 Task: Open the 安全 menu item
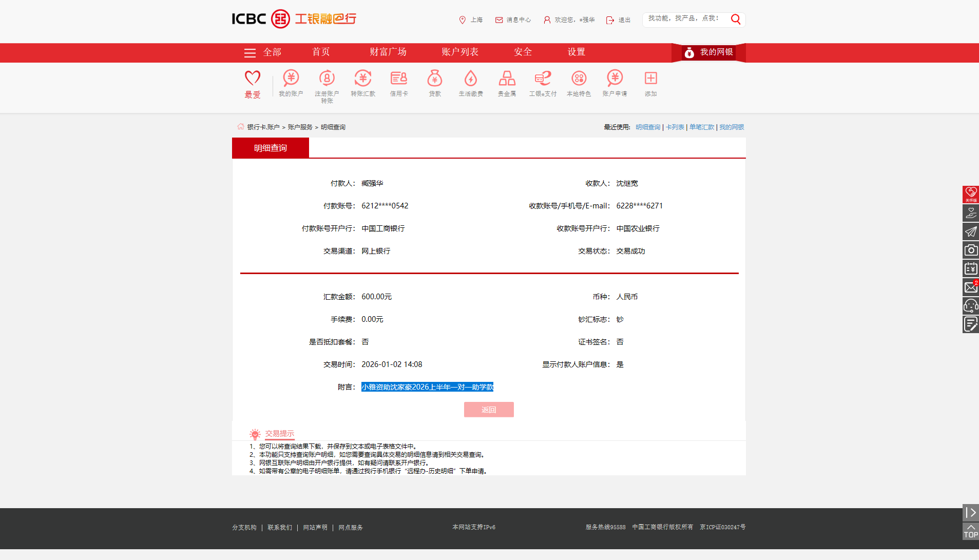(x=523, y=52)
